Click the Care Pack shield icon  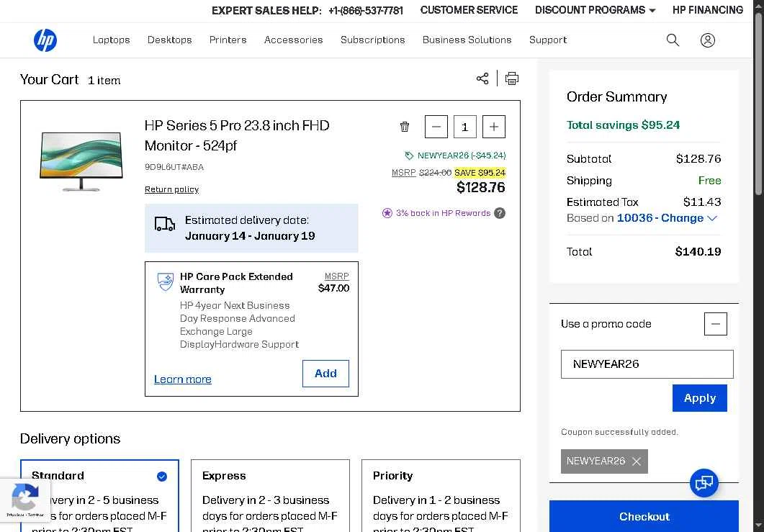[166, 281]
